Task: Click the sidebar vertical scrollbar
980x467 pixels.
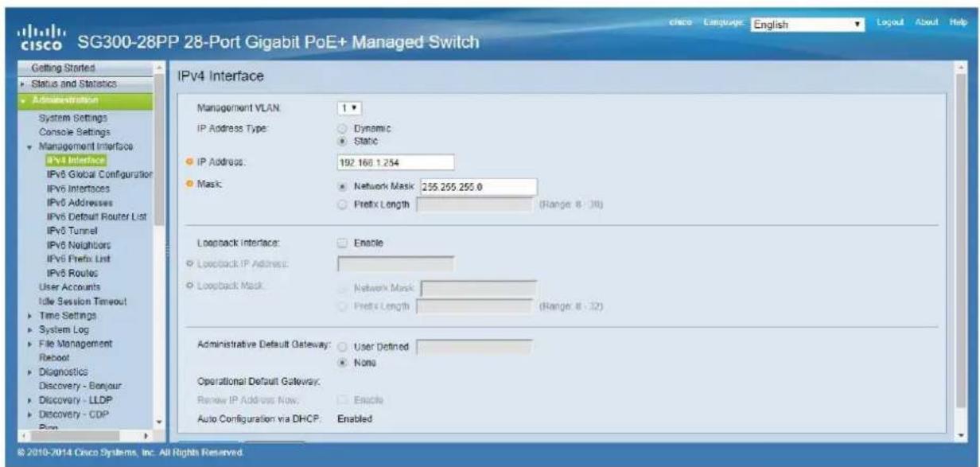Action: point(161,247)
